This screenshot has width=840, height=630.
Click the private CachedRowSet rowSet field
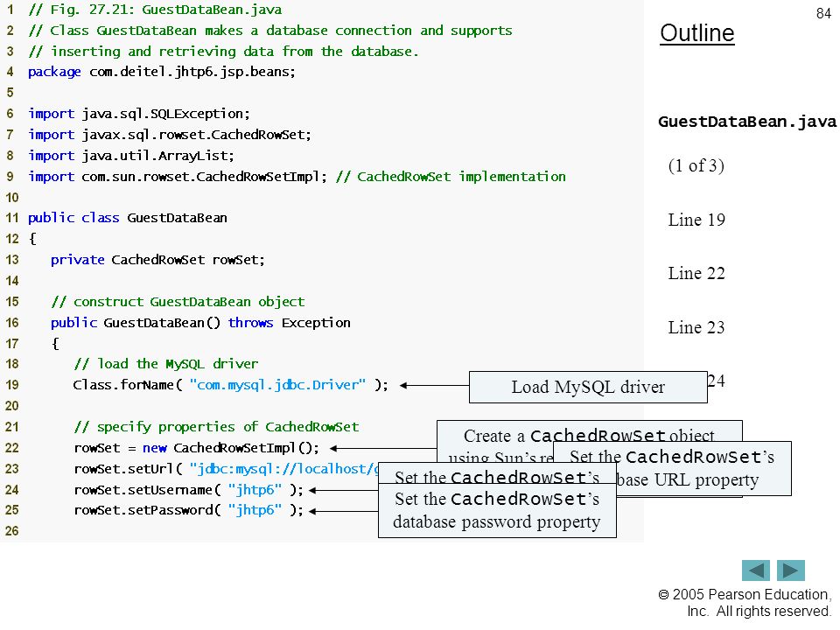pyautogui.click(x=157, y=260)
